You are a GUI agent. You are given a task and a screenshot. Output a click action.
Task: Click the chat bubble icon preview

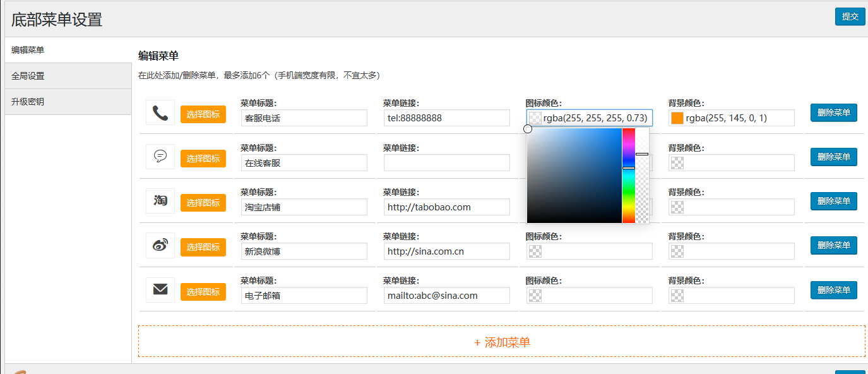160,157
